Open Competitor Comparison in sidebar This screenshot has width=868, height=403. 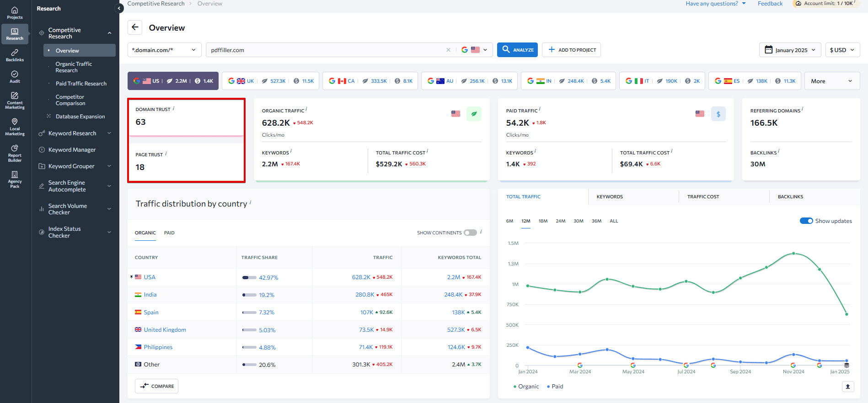tap(70, 100)
